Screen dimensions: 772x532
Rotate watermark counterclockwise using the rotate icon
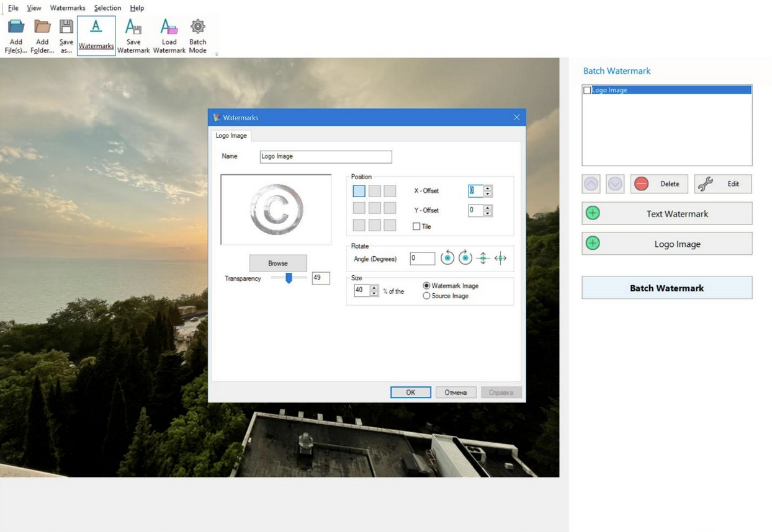(x=447, y=259)
